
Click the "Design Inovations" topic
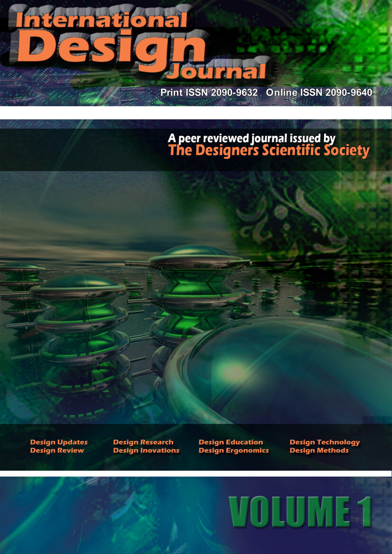pos(146,451)
